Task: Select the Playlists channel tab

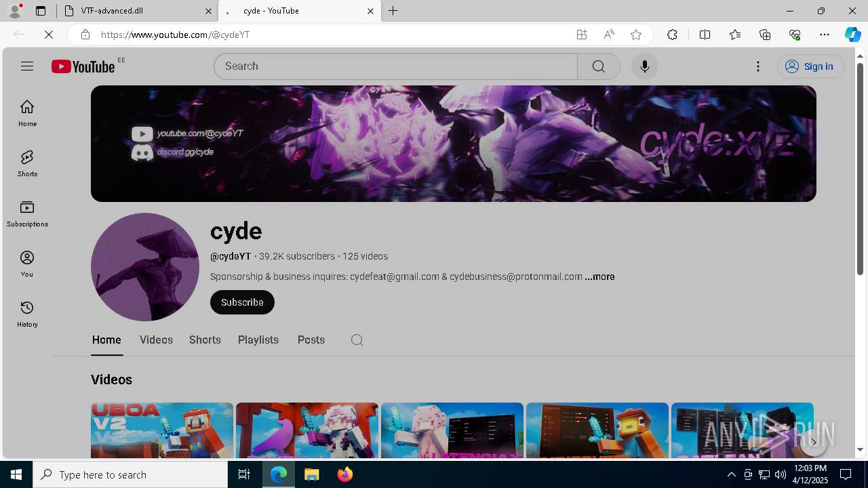Action: 258,340
